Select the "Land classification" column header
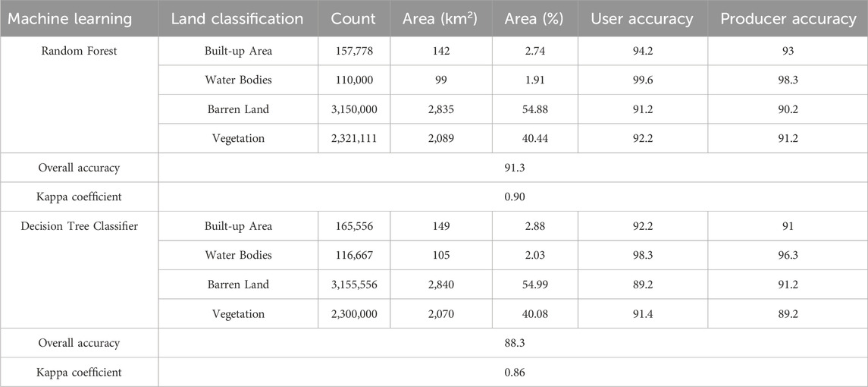The image size is (868, 387). (237, 19)
